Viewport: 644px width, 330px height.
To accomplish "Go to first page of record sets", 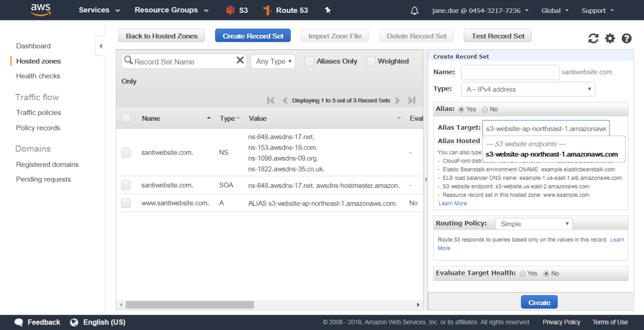I will pyautogui.click(x=271, y=100).
